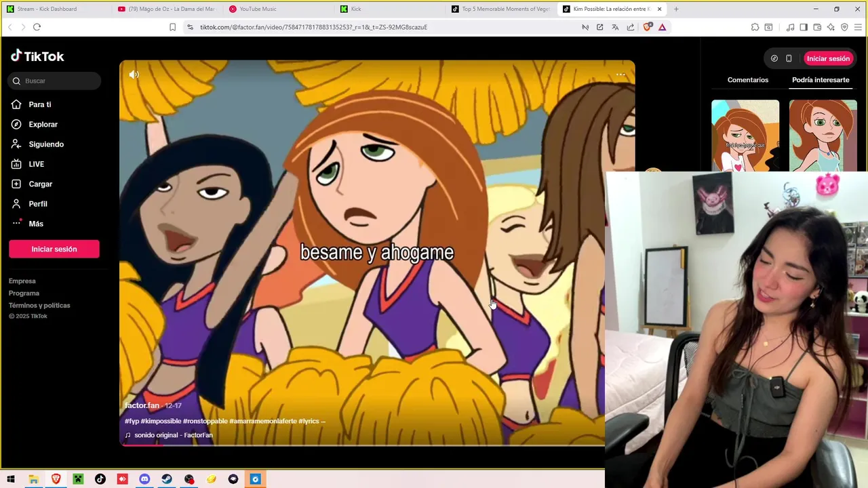Open a new browser tab
This screenshot has height=488, width=868.
pos(676,9)
